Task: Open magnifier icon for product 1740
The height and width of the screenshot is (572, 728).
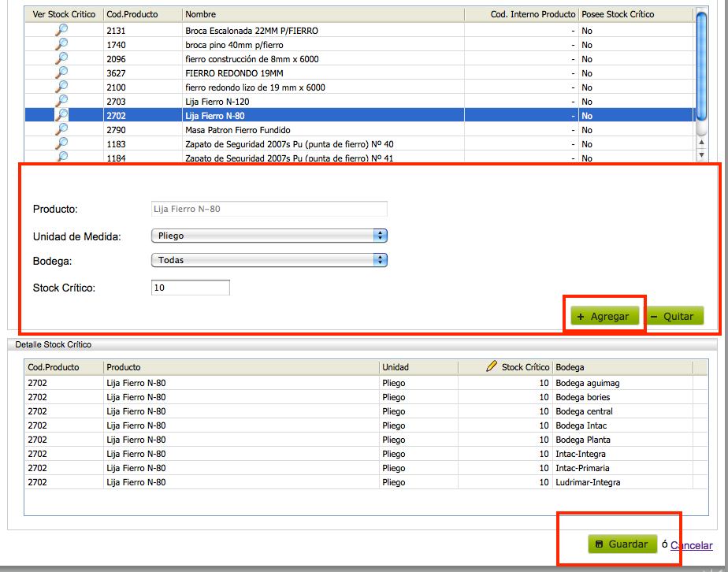Action: [x=61, y=45]
